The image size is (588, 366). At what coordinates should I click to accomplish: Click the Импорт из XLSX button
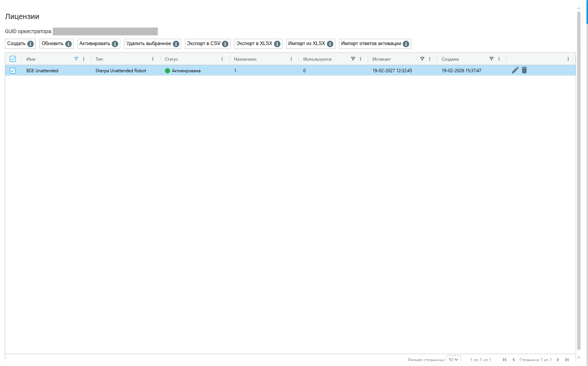point(311,44)
